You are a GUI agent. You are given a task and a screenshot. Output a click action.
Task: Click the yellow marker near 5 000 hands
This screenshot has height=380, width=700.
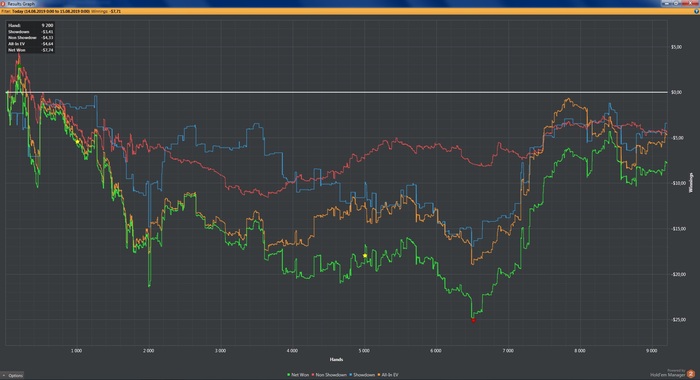point(365,255)
